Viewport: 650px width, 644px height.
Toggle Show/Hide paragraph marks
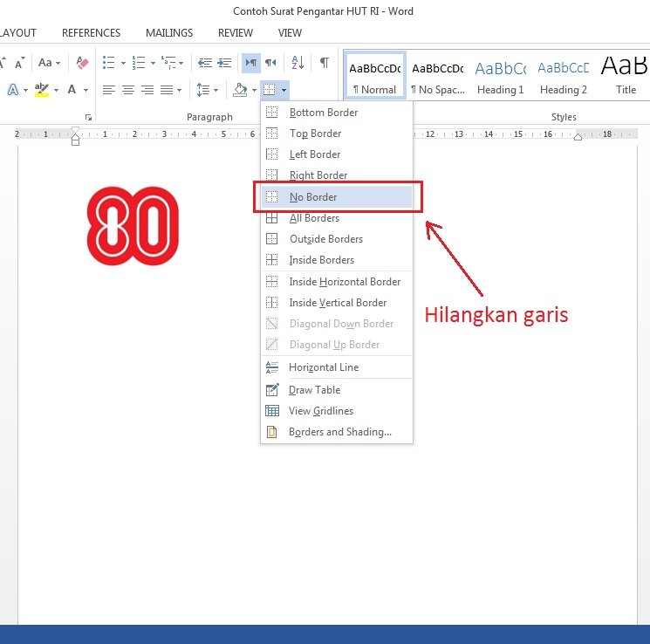click(325, 63)
